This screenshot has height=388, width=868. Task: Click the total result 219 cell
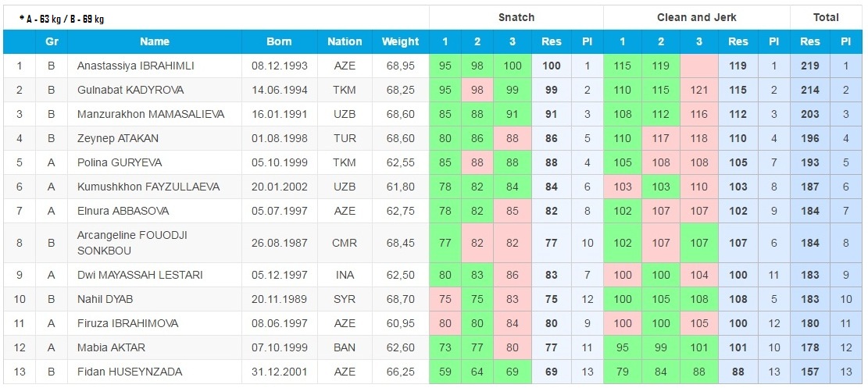coord(810,66)
